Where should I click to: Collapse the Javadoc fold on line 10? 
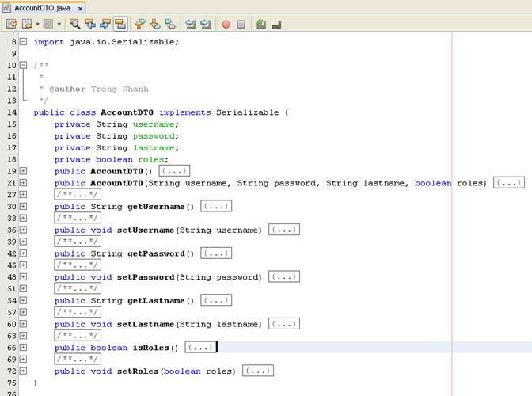pos(23,65)
